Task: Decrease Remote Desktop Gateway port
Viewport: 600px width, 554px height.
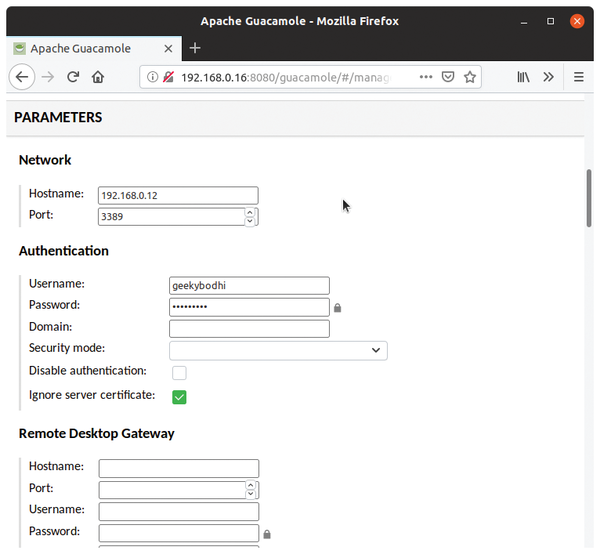Action: click(x=251, y=494)
